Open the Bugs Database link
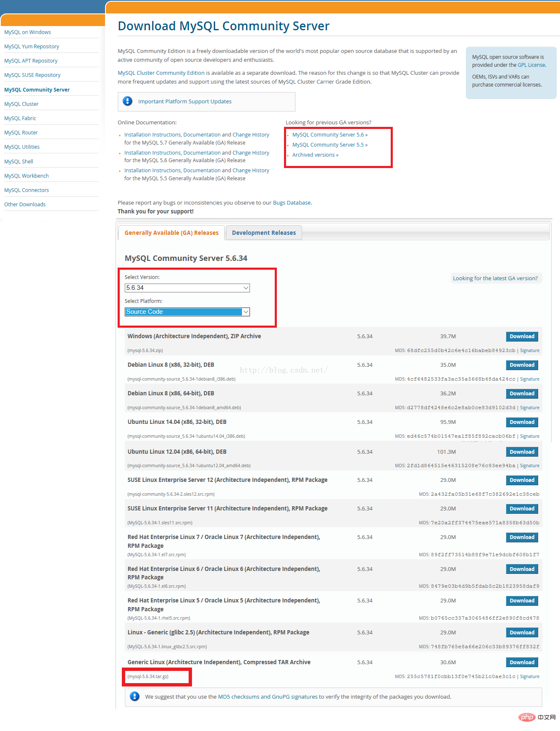 [x=292, y=203]
